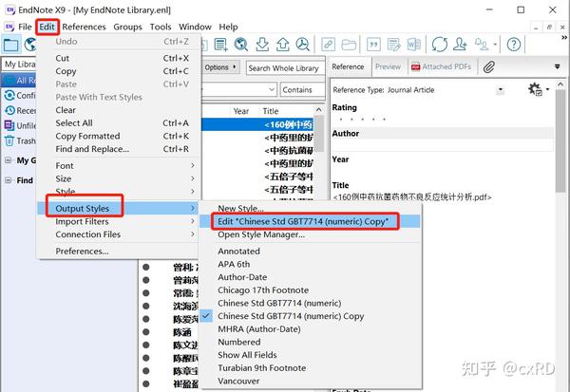570x392 pixels.
Task: Open the File menu
Action: (x=25, y=27)
